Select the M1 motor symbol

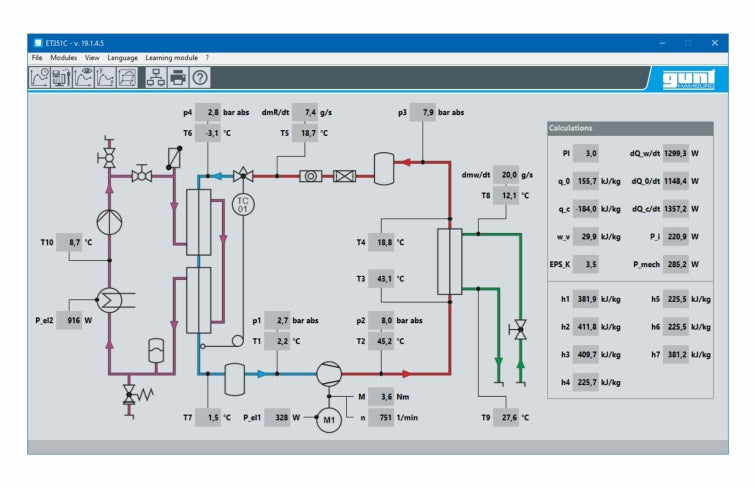point(329,420)
